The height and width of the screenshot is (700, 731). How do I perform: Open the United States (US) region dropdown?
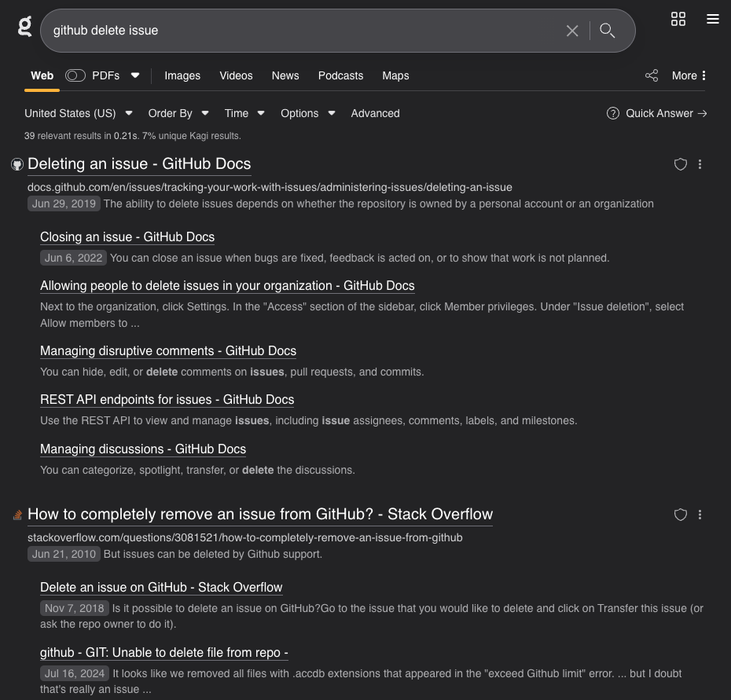pos(79,113)
